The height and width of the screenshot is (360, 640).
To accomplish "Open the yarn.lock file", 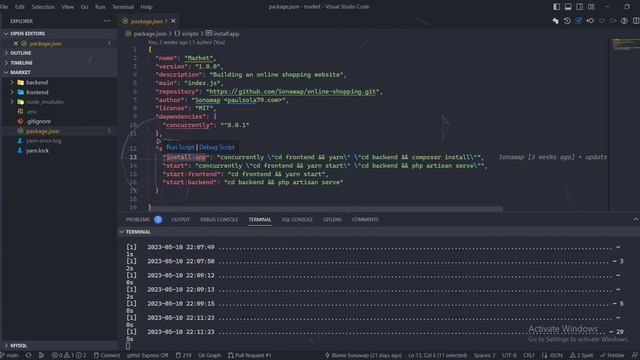I will 37,151.
